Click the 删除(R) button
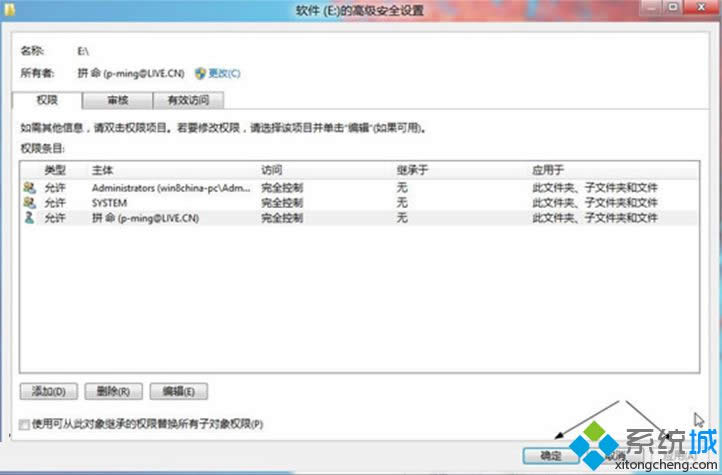This screenshot has width=722, height=475. point(115,391)
